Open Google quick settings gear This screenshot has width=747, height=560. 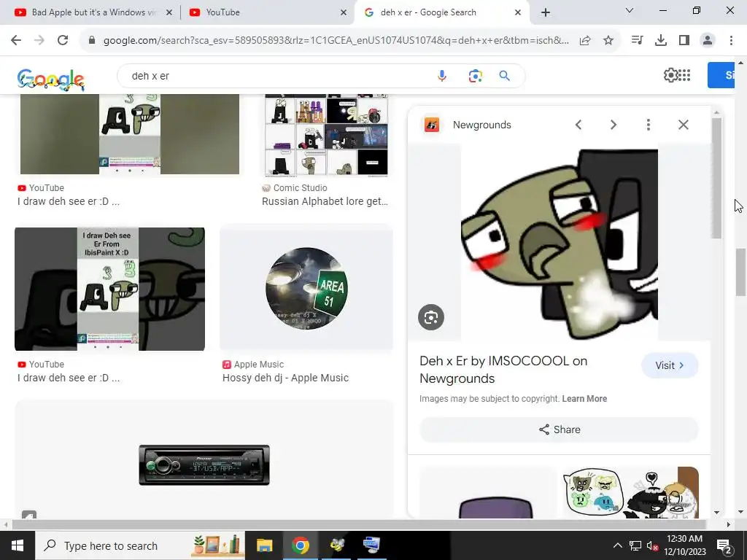(x=670, y=75)
